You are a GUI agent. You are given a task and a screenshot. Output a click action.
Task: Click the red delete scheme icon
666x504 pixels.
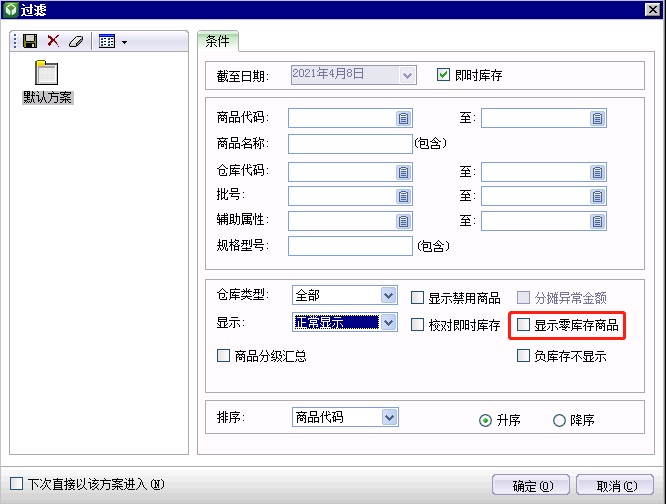tap(53, 41)
